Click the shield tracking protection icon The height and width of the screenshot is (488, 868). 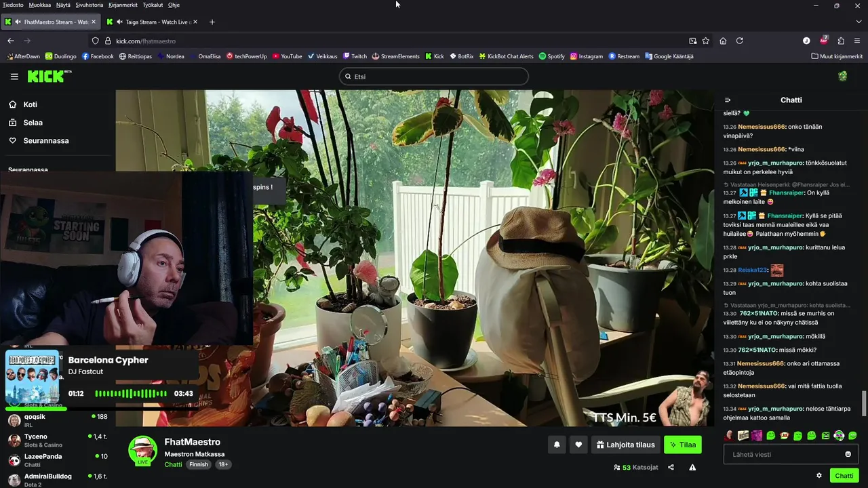tap(96, 41)
